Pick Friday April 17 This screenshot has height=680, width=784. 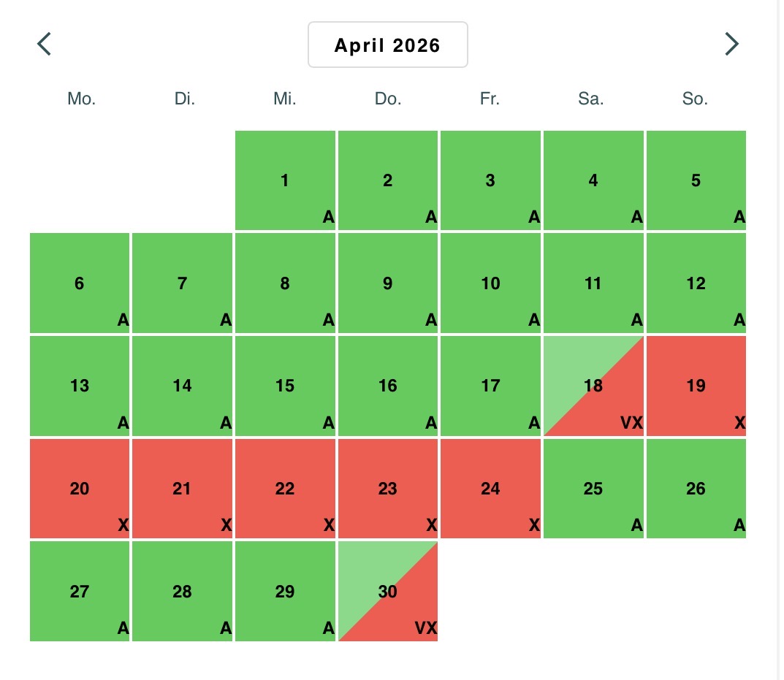[x=490, y=386]
